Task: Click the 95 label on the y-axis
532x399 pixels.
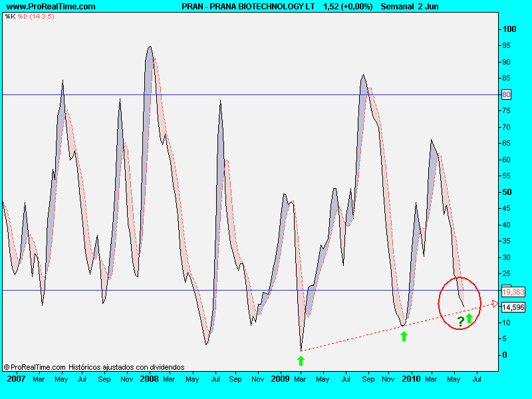Action: pyautogui.click(x=506, y=45)
